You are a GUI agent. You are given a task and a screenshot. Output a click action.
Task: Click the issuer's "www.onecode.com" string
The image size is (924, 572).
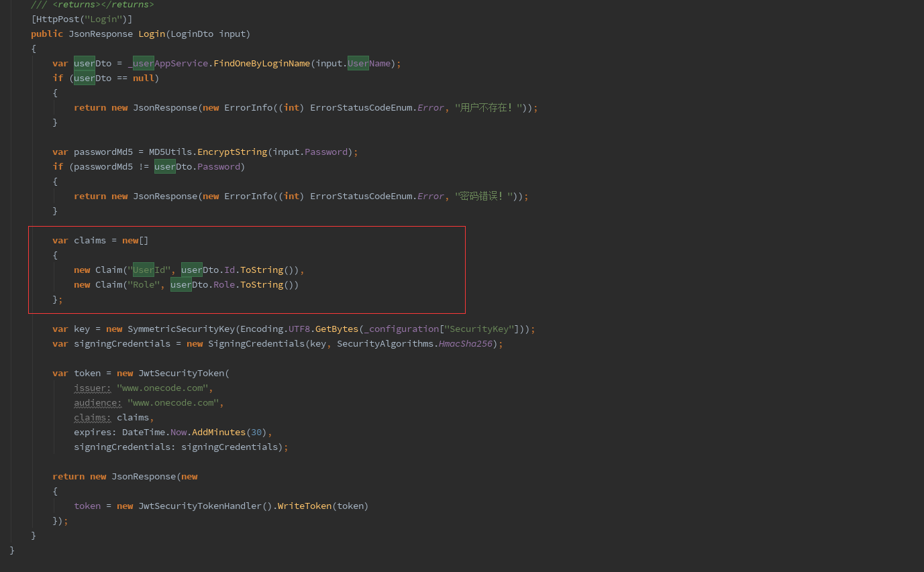[x=162, y=388]
